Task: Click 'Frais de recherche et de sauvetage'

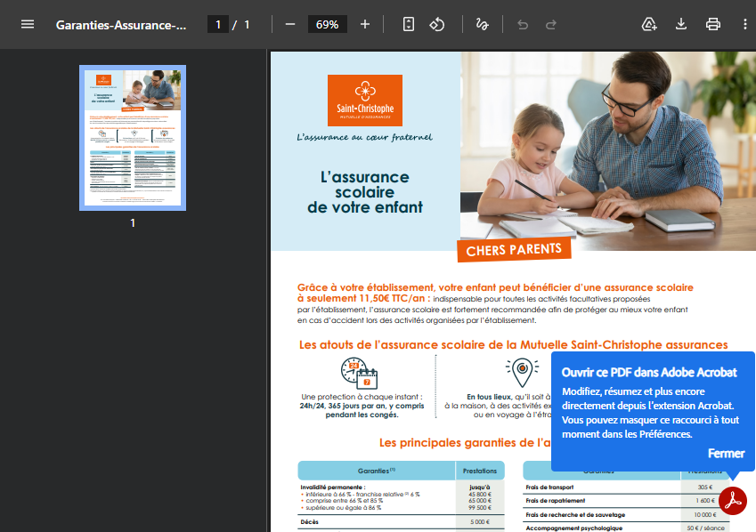Action: pyautogui.click(x=575, y=514)
